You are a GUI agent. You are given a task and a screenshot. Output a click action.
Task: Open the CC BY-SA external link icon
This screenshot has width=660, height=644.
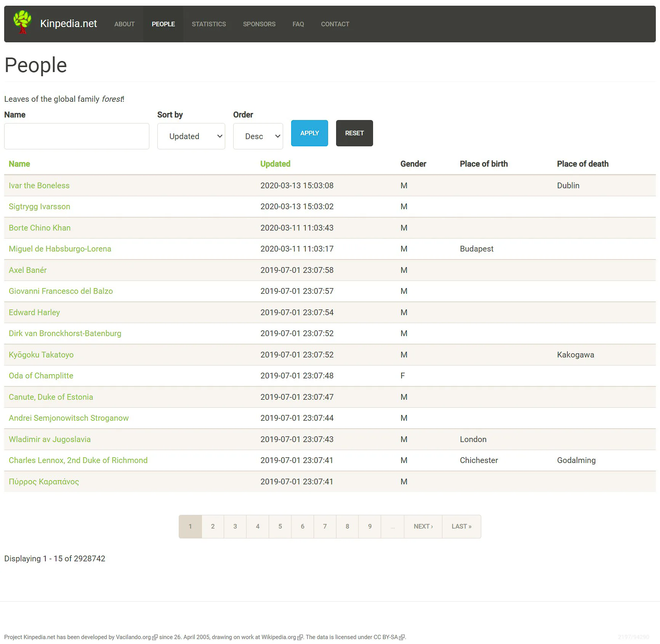[402, 637]
